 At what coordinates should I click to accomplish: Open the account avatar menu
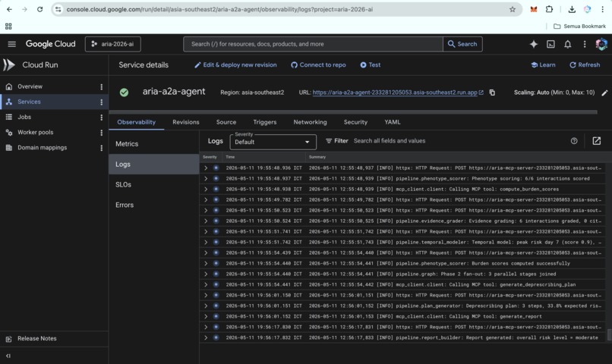[x=601, y=44]
